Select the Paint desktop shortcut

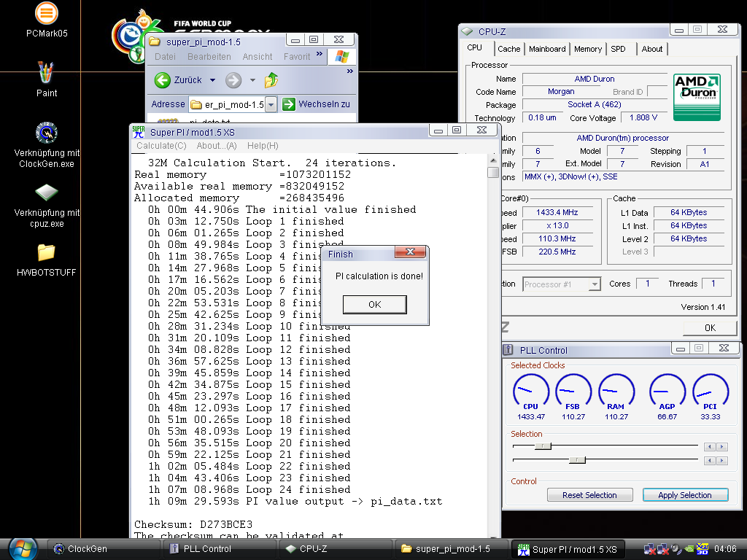tap(46, 72)
